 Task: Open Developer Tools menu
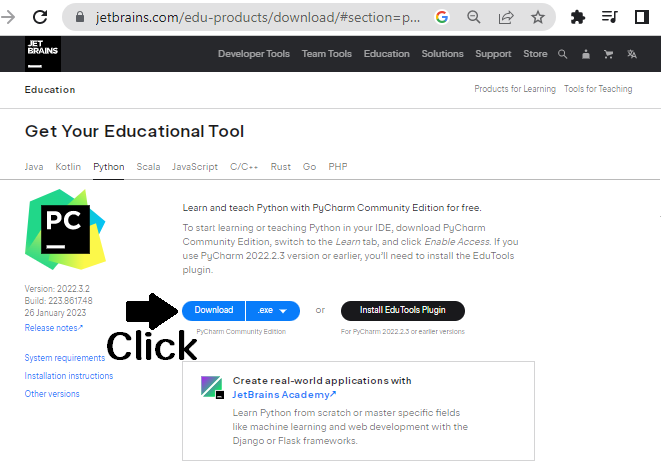(254, 54)
